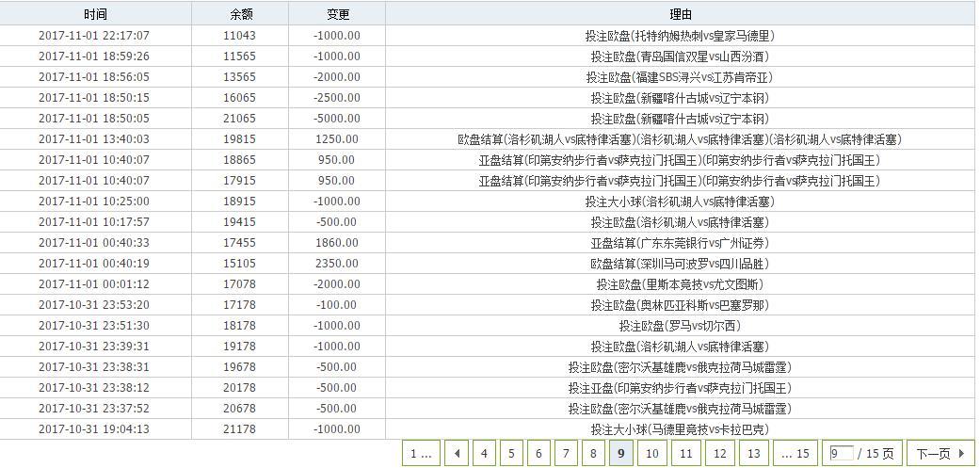The width and height of the screenshot is (980, 468).
Task: Open page 11 of results
Action: pyautogui.click(x=686, y=453)
